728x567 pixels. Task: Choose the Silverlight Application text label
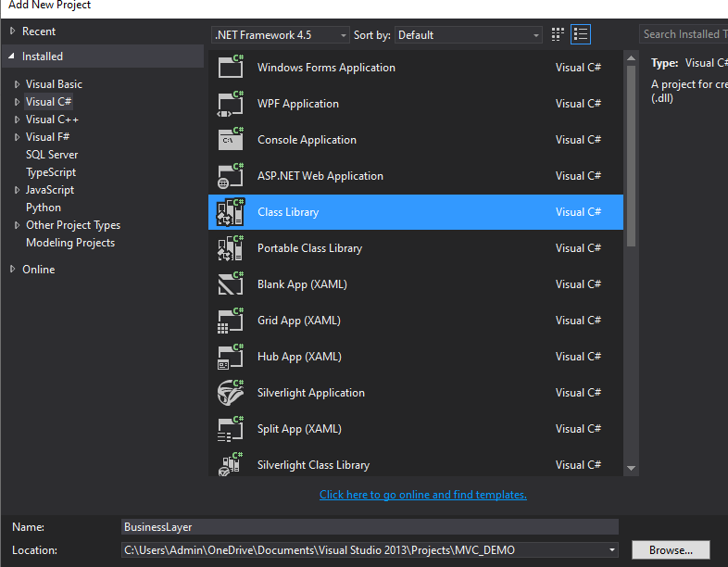click(x=311, y=393)
